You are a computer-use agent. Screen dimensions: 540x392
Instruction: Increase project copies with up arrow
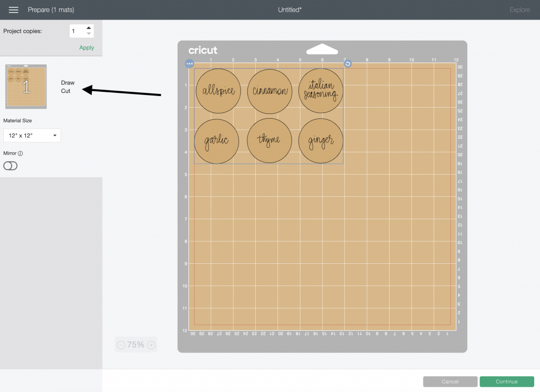89,28
